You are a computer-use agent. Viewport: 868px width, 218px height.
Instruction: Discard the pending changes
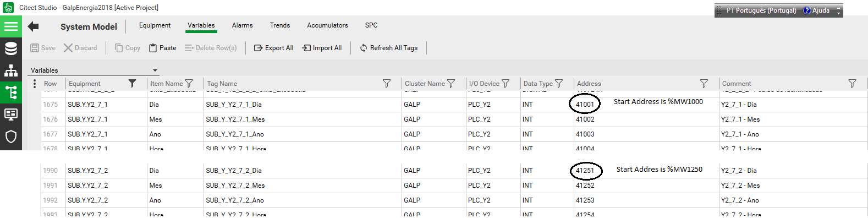[x=80, y=48]
